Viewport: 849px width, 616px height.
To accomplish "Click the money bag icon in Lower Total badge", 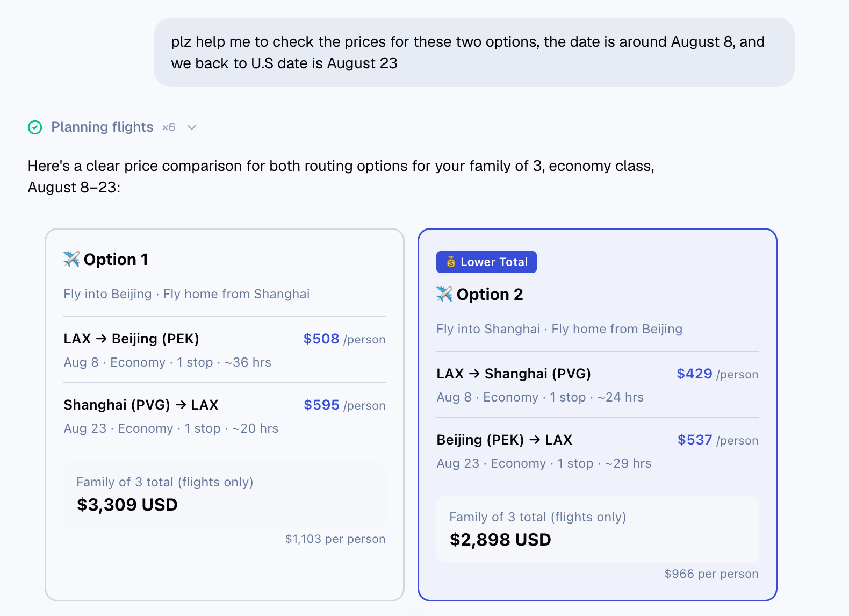I will tap(451, 262).
